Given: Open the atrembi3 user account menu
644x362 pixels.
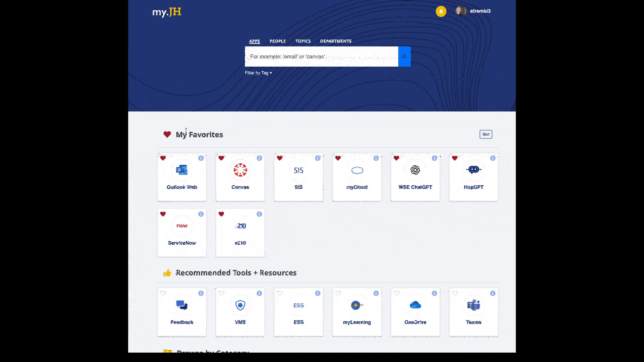Looking at the screenshot, I should click(480, 11).
